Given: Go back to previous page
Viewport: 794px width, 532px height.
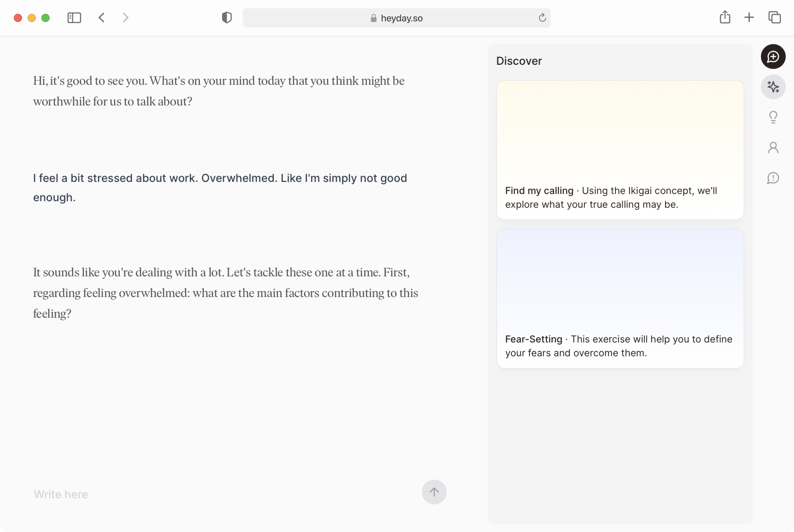Looking at the screenshot, I should [x=101, y=18].
